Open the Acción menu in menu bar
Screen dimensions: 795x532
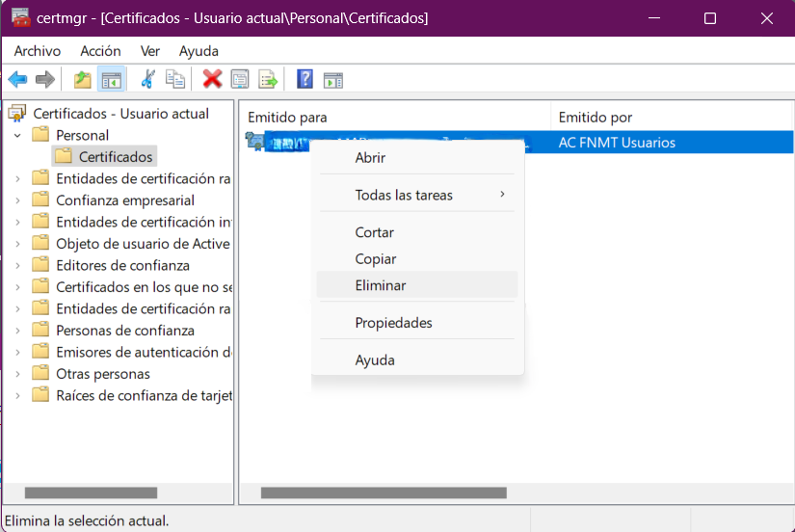[100, 51]
